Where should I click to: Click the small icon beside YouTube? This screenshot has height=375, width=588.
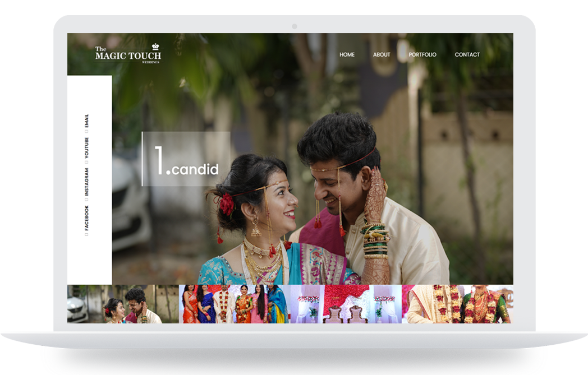point(86,163)
